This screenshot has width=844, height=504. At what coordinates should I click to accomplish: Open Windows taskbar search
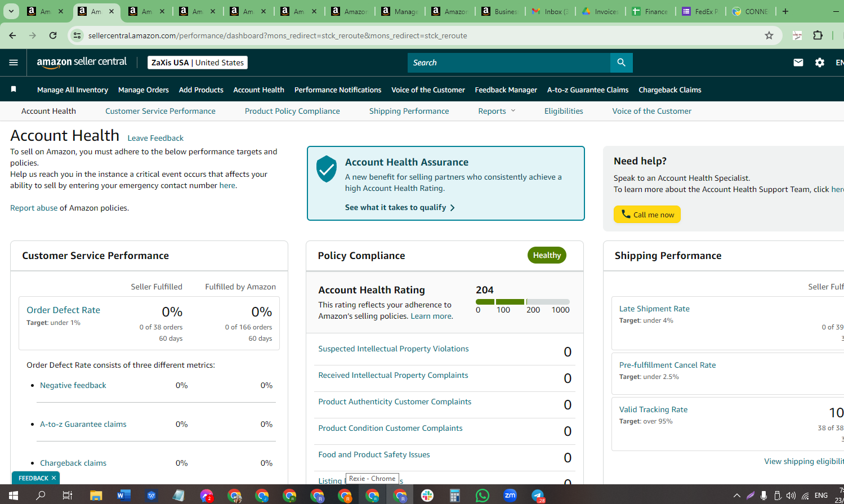41,496
